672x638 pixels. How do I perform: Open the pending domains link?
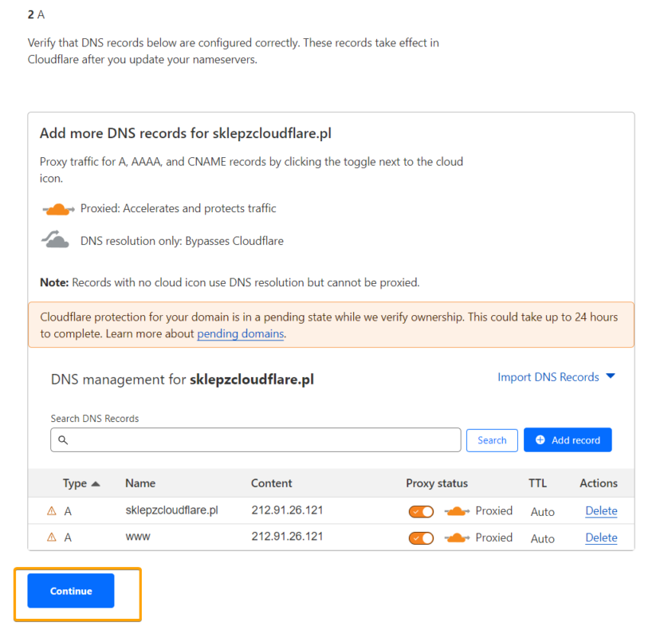tap(240, 334)
